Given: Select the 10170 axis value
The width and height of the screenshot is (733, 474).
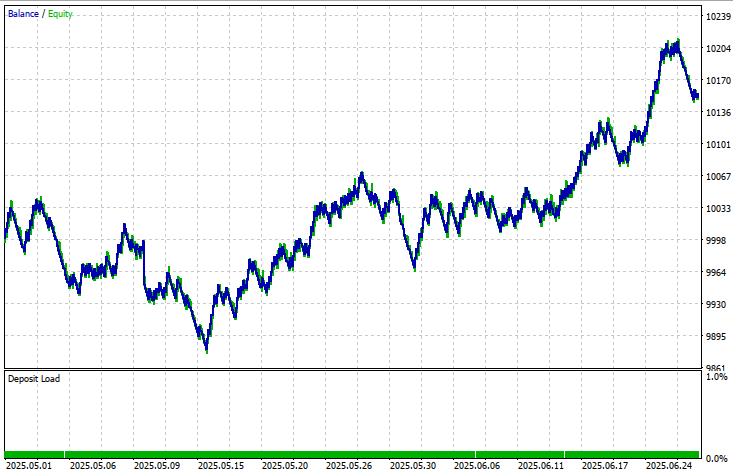Looking at the screenshot, I should pyautogui.click(x=718, y=81).
